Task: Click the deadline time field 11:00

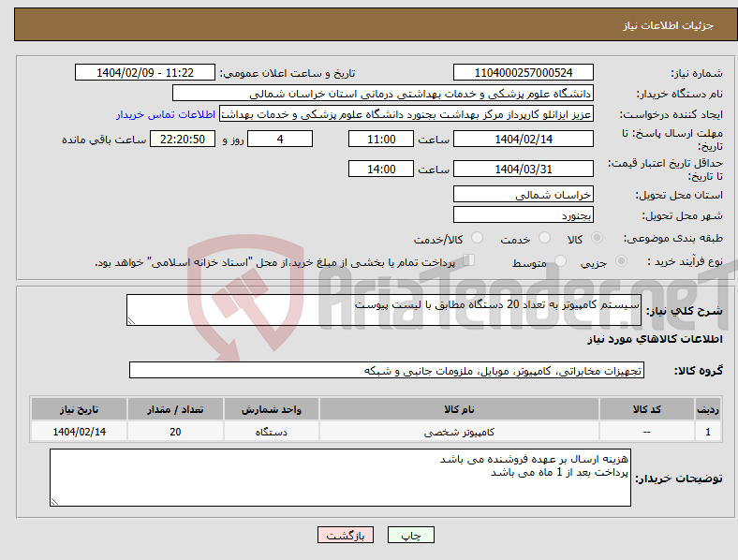Action: tap(381, 139)
